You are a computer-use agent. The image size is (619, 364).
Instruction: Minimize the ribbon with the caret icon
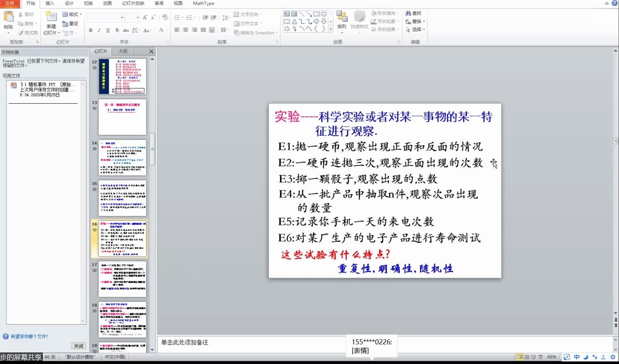[607, 3]
